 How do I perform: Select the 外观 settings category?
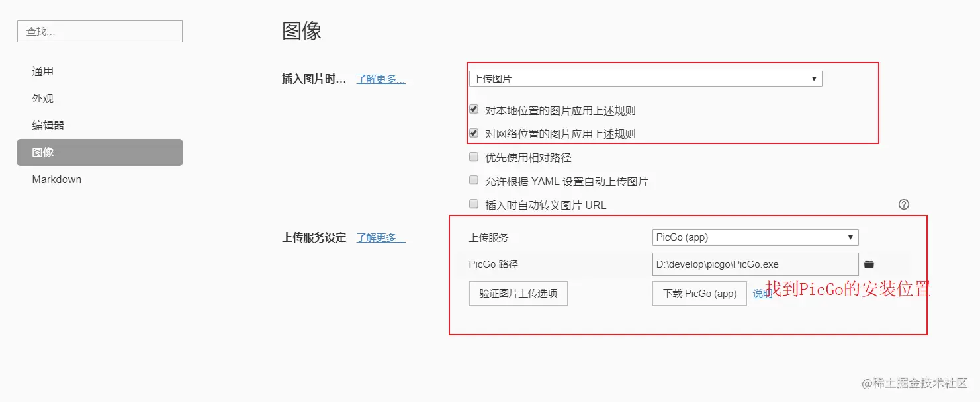pos(100,99)
